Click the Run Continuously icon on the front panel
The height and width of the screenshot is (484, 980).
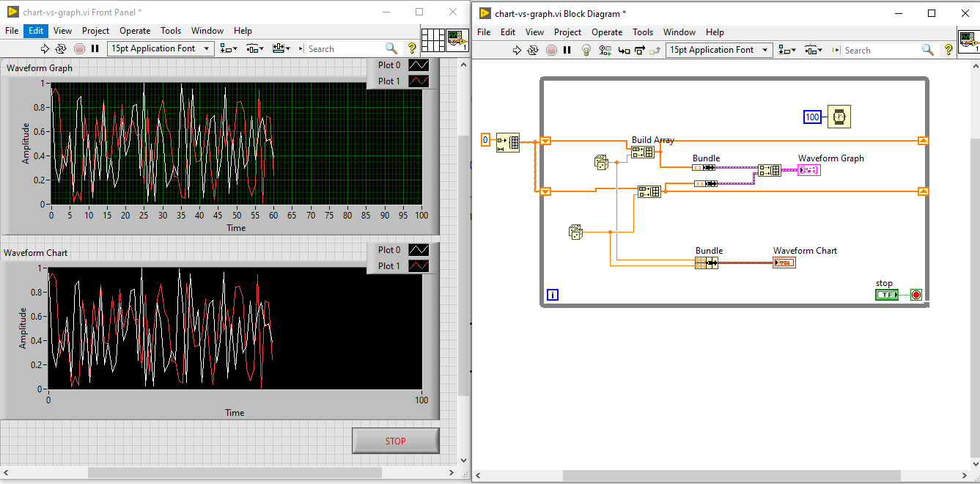tap(62, 48)
